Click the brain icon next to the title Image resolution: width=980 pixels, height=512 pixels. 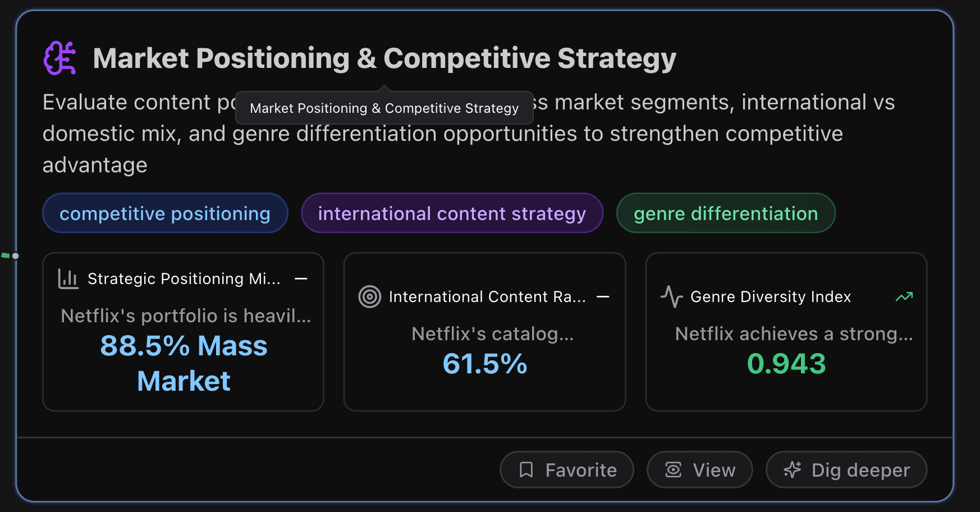tap(60, 58)
